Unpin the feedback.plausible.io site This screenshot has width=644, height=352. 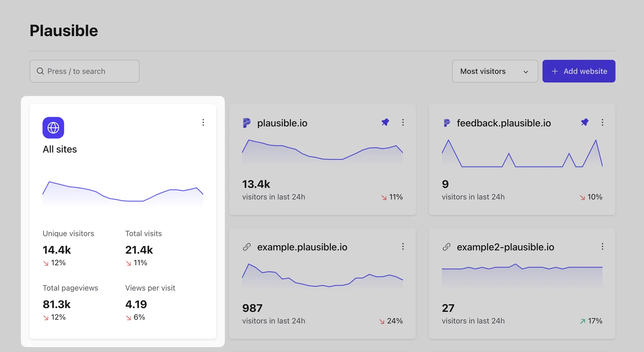[x=585, y=122]
